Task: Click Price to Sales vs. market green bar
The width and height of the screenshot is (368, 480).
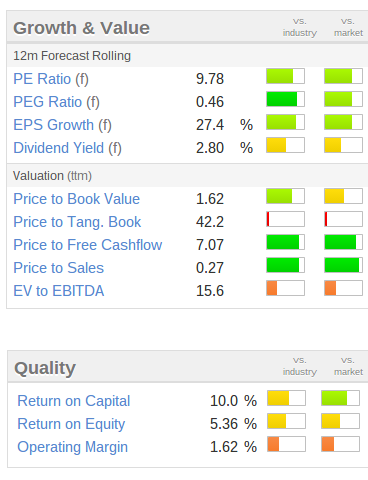Action: pos(343,265)
